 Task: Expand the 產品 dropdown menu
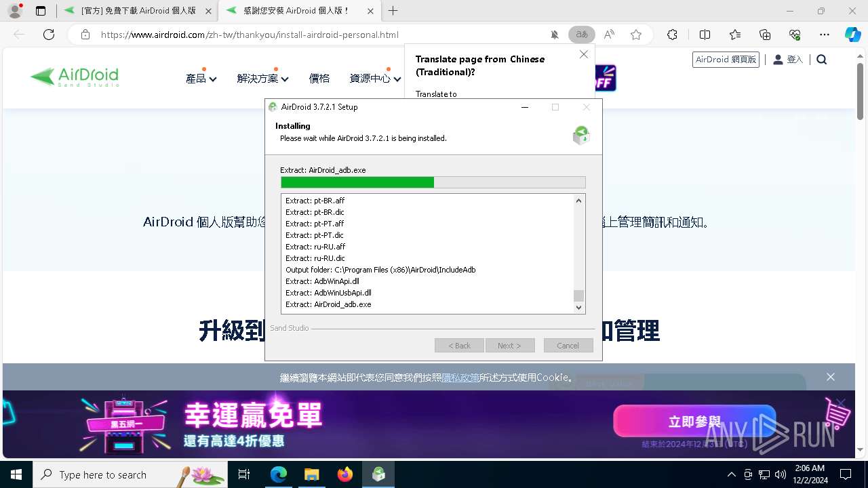click(x=201, y=79)
